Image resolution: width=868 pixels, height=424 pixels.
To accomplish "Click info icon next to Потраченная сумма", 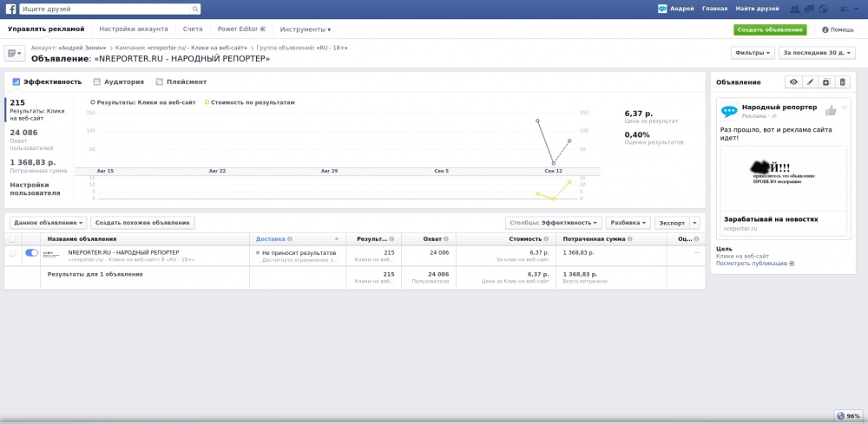I will pos(630,239).
